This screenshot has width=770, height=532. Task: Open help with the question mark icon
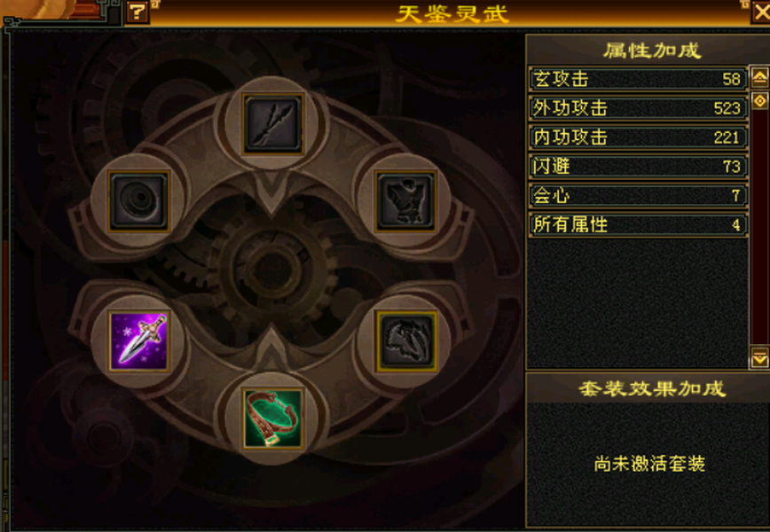pyautogui.click(x=137, y=12)
